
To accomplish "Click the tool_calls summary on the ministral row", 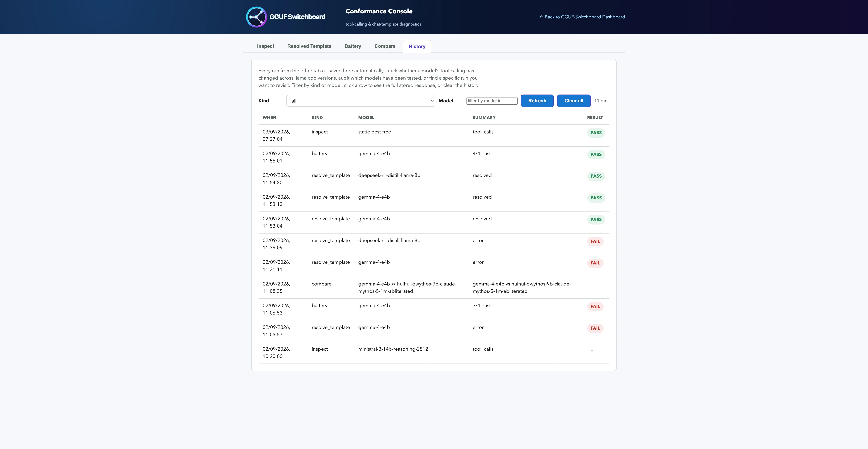I will 483,349.
